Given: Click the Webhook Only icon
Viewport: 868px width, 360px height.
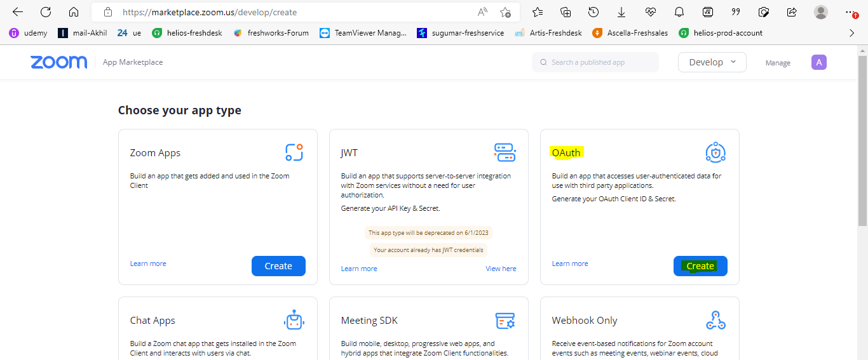Looking at the screenshot, I should [x=715, y=320].
